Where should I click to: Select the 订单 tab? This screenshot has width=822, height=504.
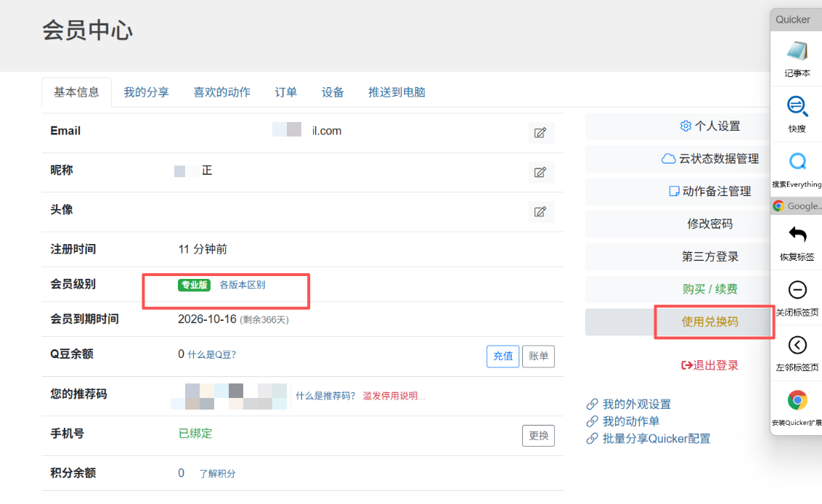point(285,92)
